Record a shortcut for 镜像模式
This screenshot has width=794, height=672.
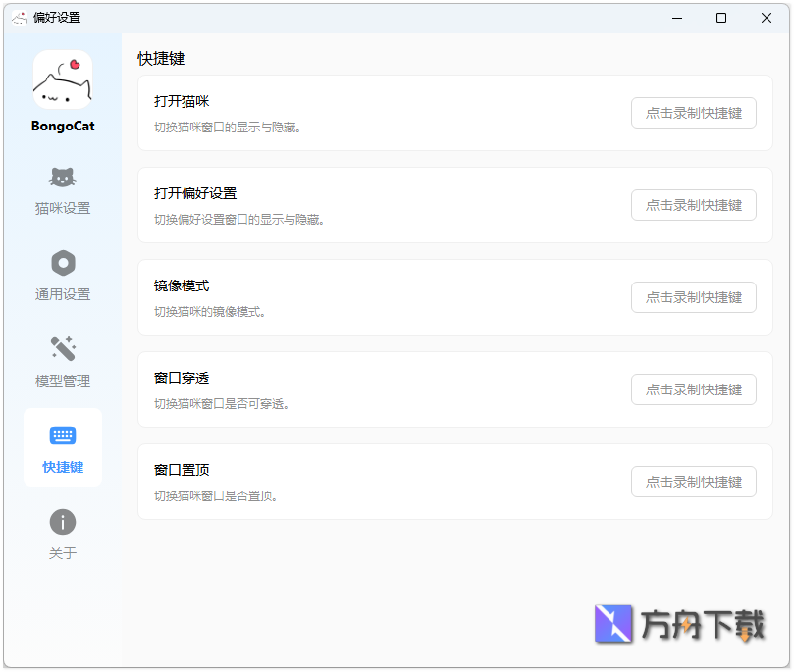[693, 297]
